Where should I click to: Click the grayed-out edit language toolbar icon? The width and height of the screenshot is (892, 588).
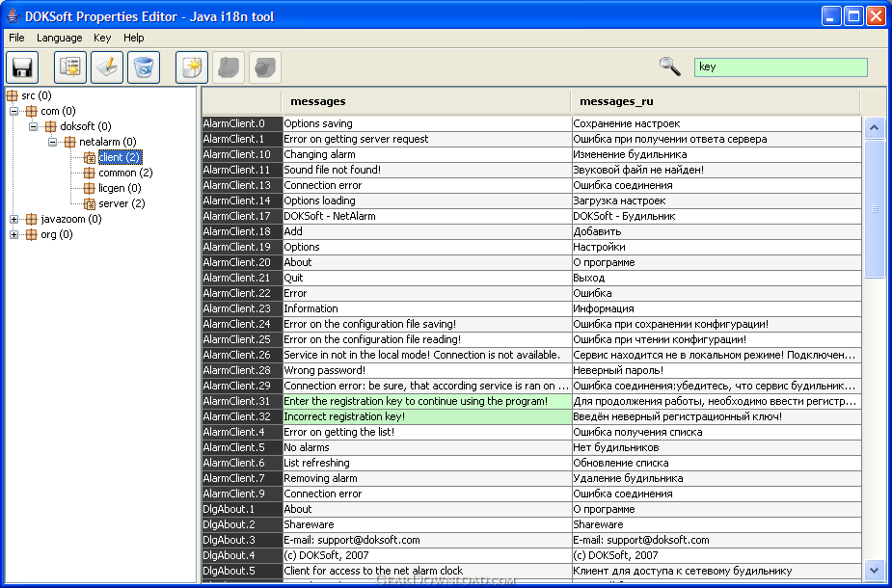229,67
